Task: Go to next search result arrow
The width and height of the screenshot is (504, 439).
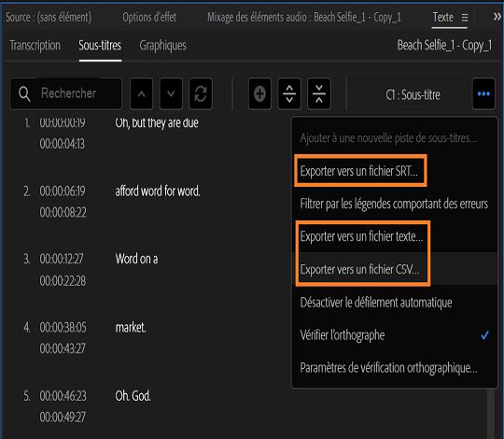Action: click(x=171, y=94)
